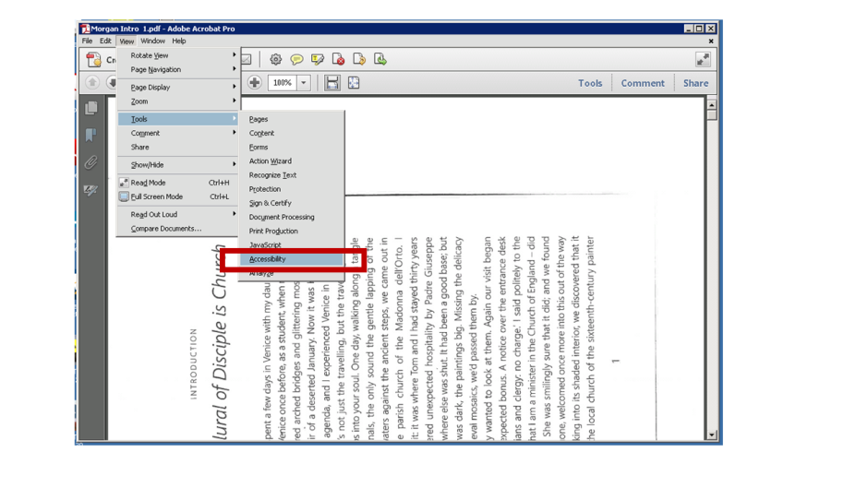Open the Attachments paperclip panel icon

(x=91, y=162)
